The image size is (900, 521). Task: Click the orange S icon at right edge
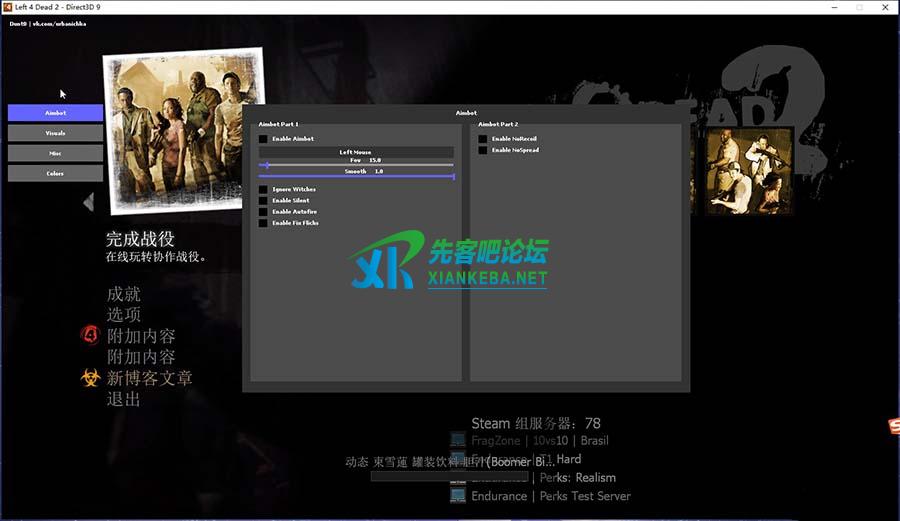click(x=893, y=428)
